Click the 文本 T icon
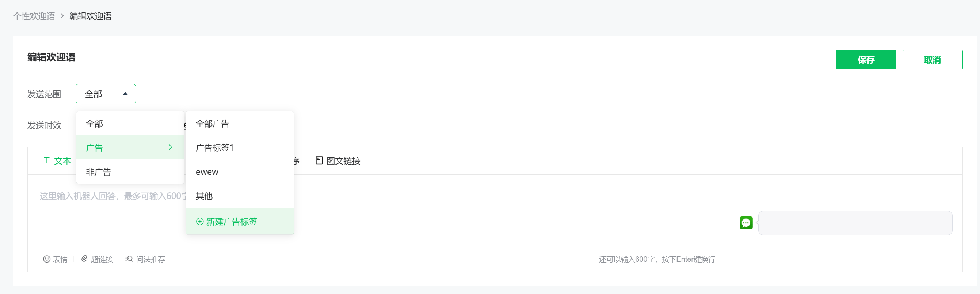The height and width of the screenshot is (294, 980). [x=47, y=161]
